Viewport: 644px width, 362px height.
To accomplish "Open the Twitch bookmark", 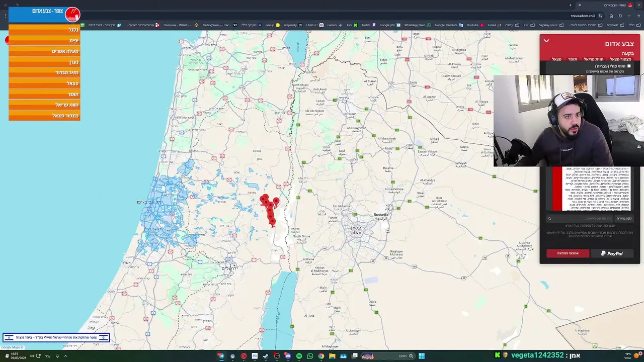I will coord(368,25).
